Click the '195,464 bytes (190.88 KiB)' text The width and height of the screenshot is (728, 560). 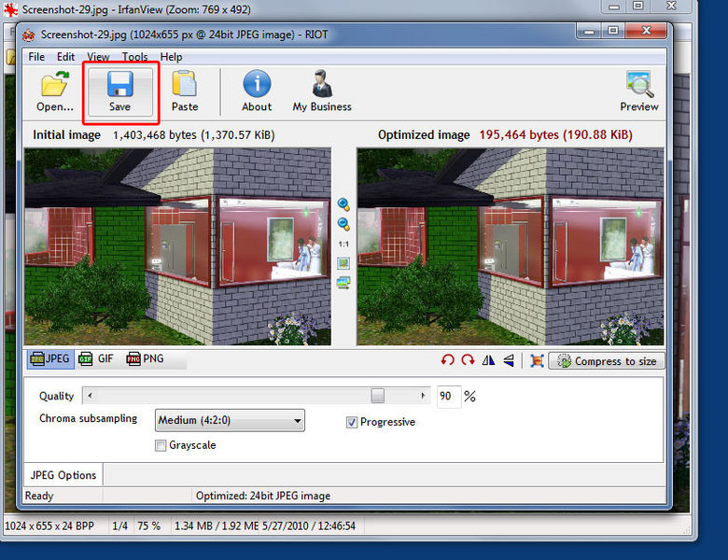point(555,134)
